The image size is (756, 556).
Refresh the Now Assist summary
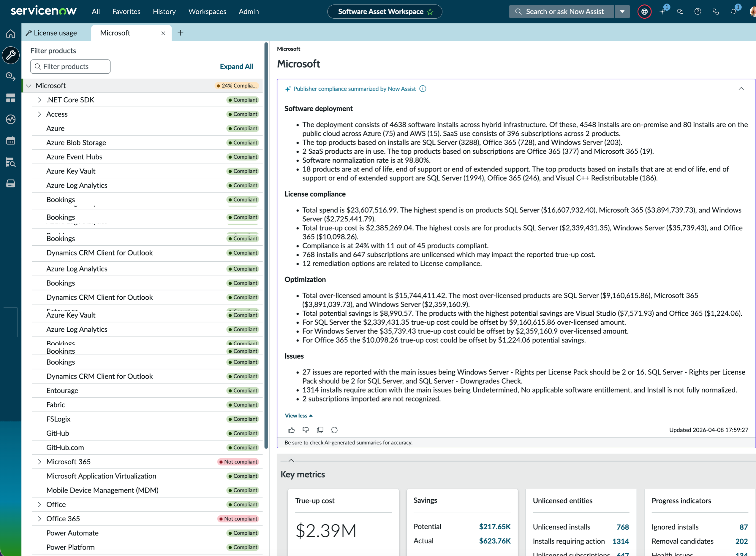pos(334,430)
